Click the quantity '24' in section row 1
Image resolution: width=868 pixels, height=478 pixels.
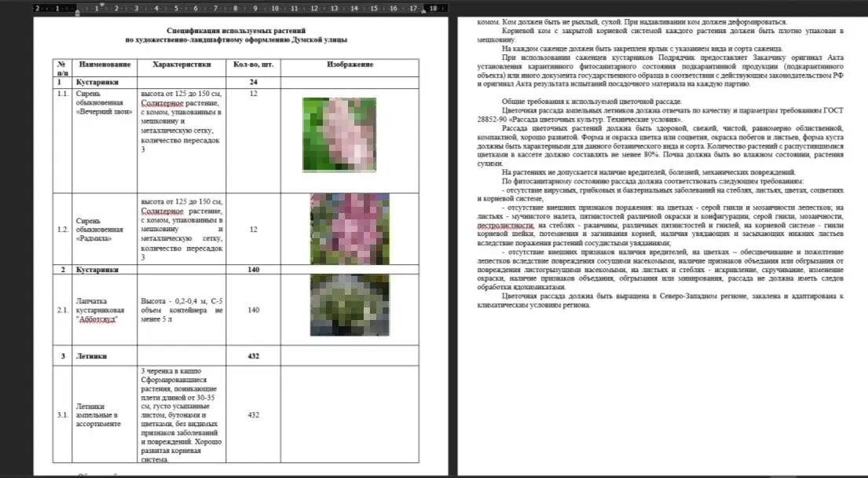coord(253,82)
